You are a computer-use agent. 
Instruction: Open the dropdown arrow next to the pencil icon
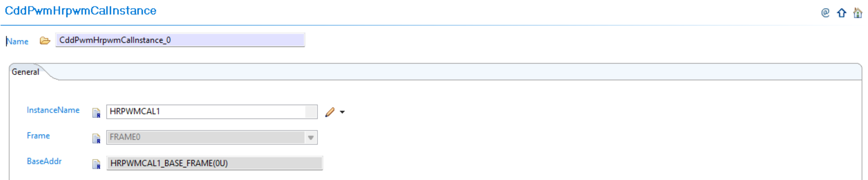342,111
